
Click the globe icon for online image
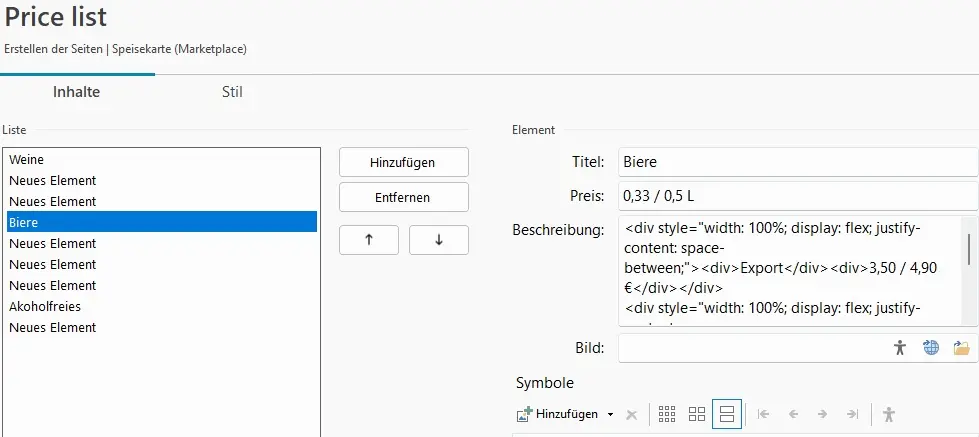tap(931, 348)
